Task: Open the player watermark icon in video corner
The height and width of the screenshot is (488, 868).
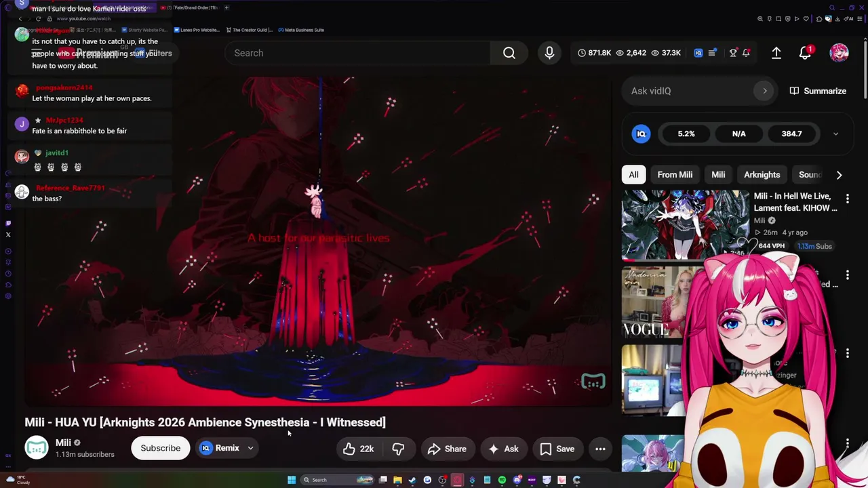Action: (593, 382)
